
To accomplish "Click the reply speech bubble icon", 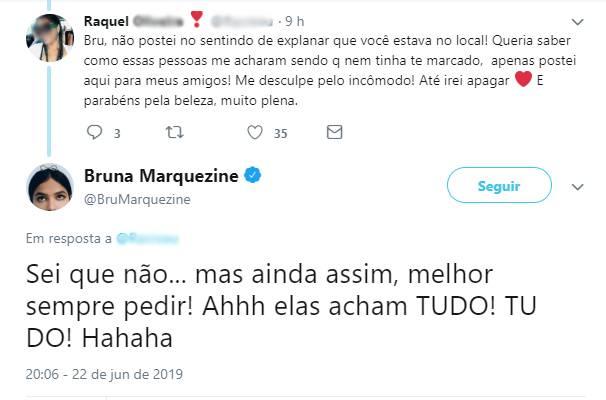I will 95,132.
